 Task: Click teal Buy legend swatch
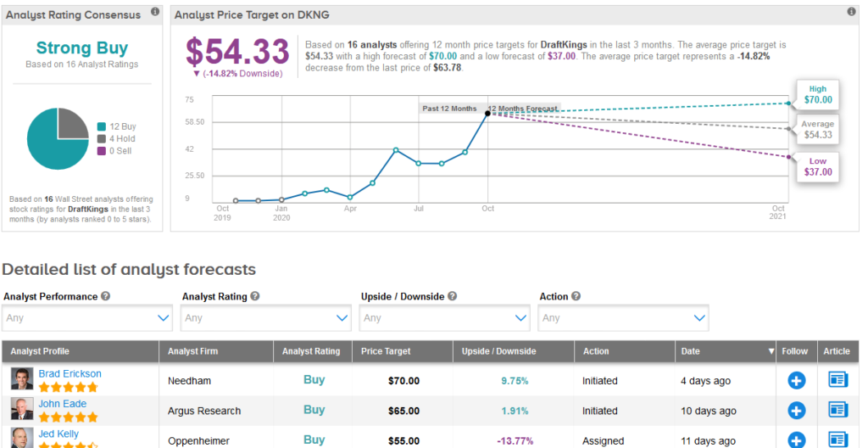click(x=101, y=126)
